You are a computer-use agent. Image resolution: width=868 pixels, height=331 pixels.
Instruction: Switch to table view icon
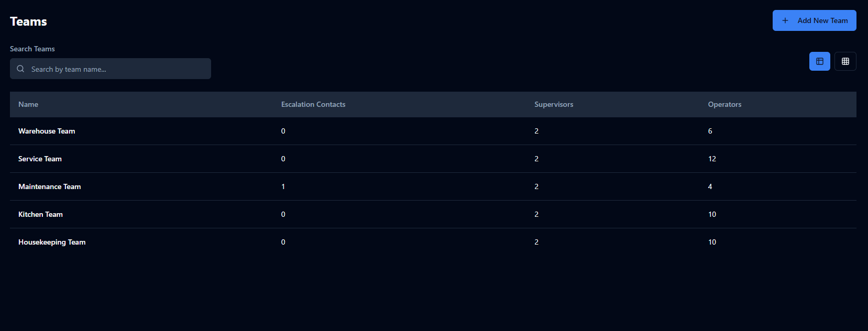[820, 61]
